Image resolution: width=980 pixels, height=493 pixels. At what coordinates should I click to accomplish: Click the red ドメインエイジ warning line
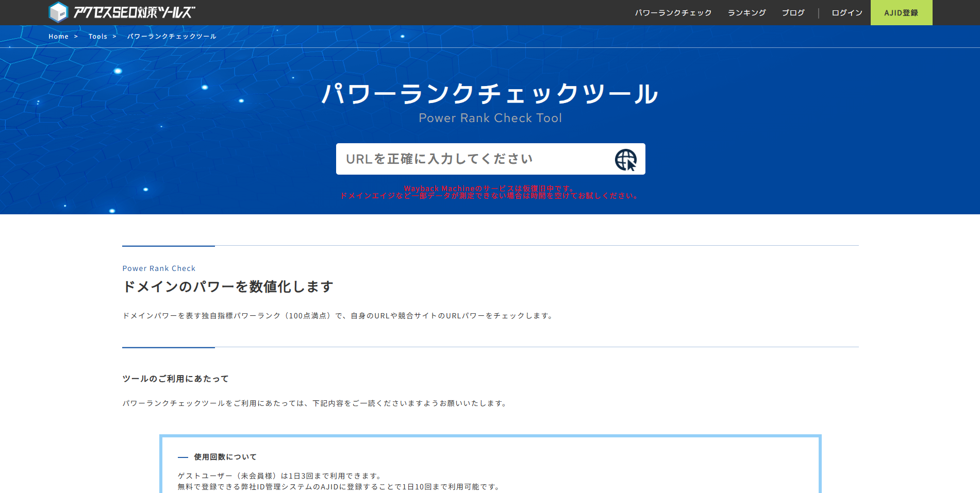pyautogui.click(x=490, y=196)
